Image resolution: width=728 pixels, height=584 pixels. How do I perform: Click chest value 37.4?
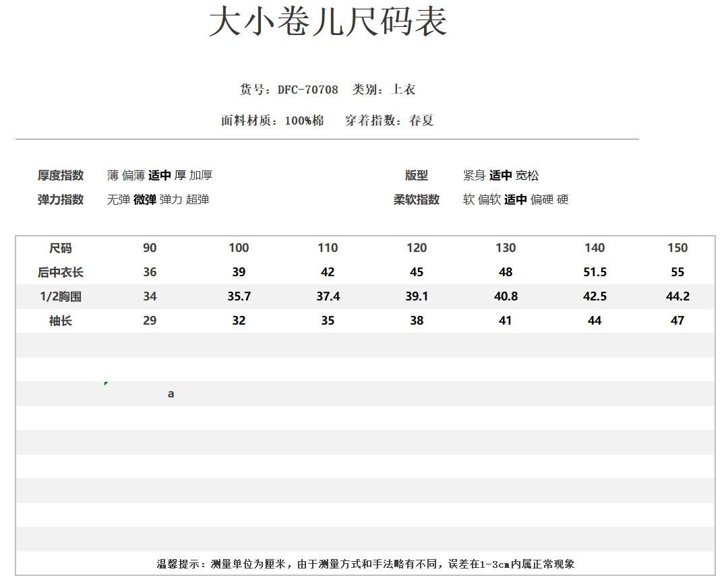click(x=328, y=296)
